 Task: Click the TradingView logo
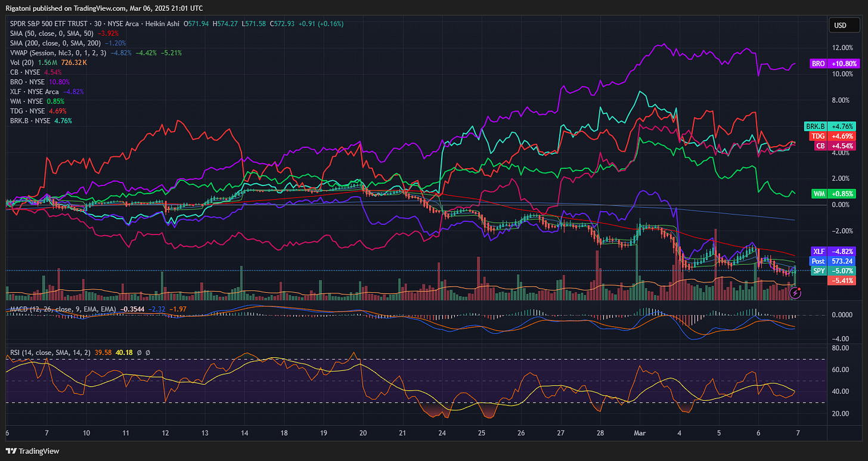coord(32,451)
